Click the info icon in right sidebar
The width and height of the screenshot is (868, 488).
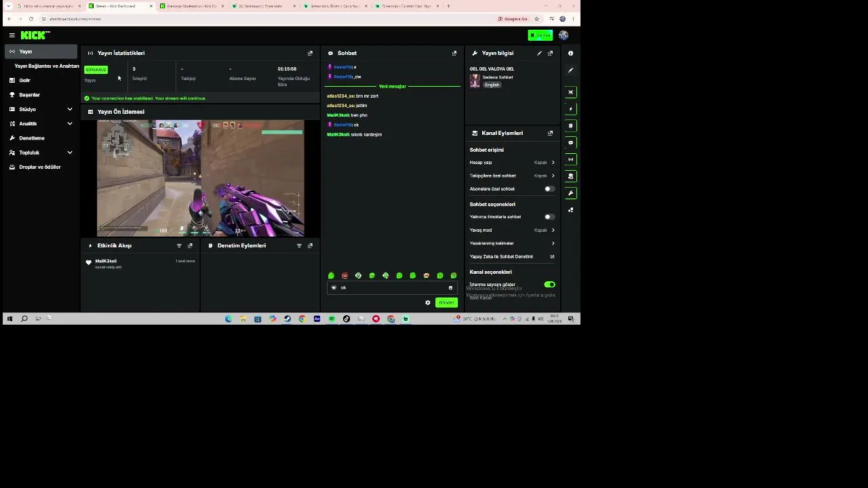click(570, 53)
